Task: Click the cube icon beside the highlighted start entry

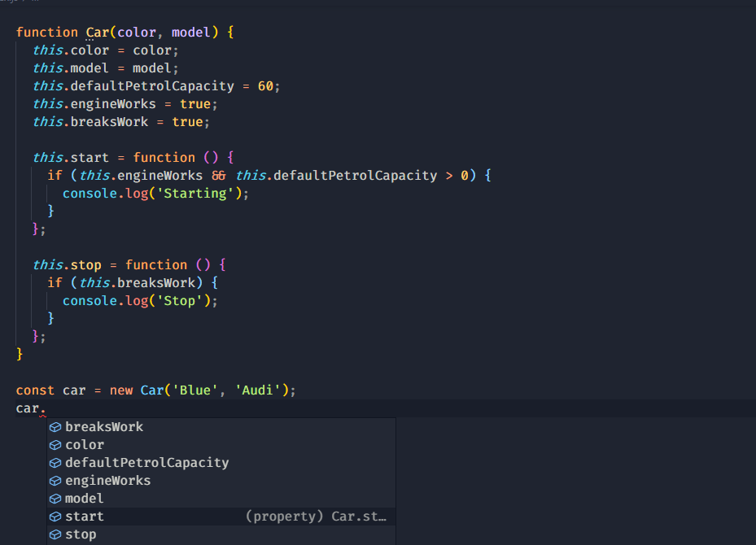Action: click(55, 516)
